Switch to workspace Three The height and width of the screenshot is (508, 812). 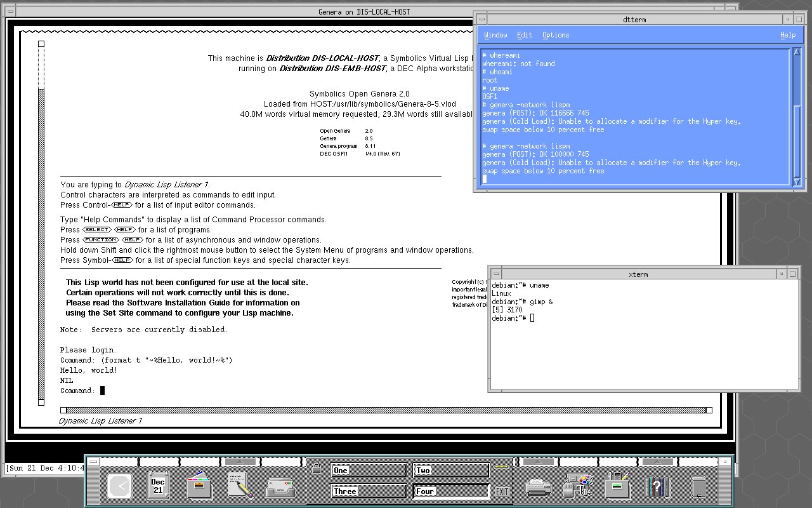pyautogui.click(x=368, y=491)
